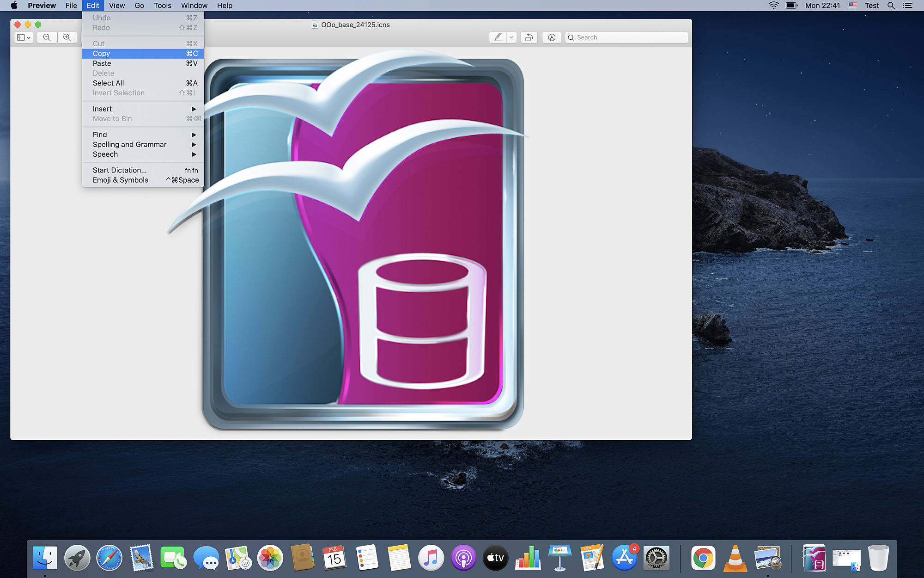
Task: Click the US flag input source icon
Action: click(853, 6)
